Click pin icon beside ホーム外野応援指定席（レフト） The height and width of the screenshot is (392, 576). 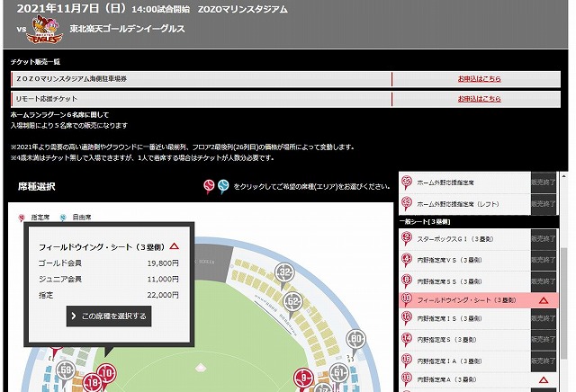pyautogui.click(x=406, y=204)
